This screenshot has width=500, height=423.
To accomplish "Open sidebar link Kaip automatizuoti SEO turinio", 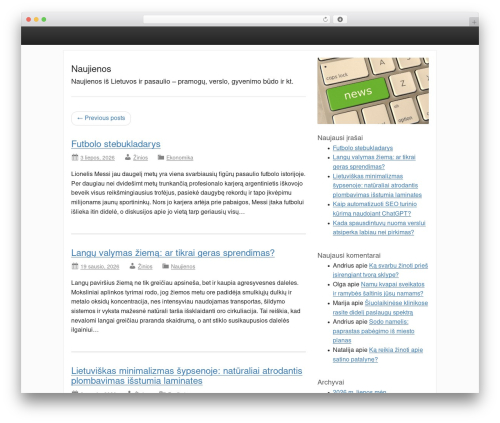I will click(375, 209).
